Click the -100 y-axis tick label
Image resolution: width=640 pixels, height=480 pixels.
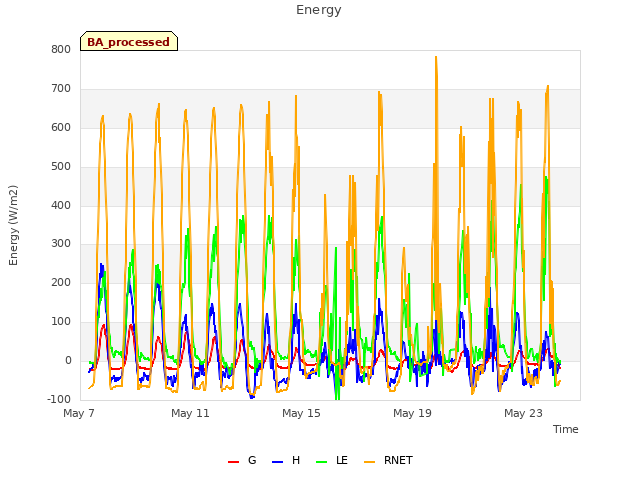pos(59,399)
